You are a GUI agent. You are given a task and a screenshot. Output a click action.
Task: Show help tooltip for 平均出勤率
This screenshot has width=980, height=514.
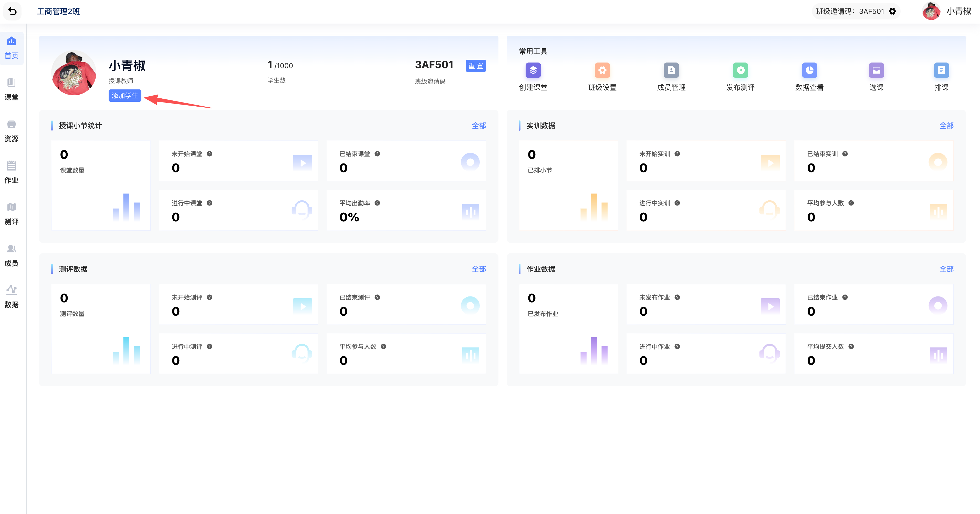coord(377,203)
